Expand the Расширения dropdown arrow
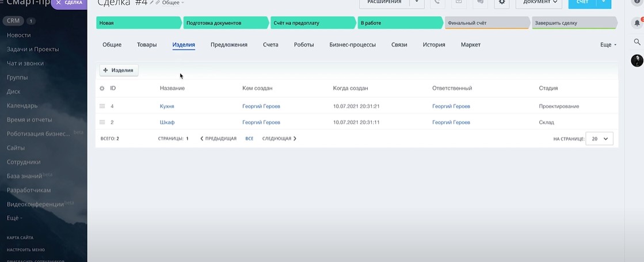Screen dimensions: 644x262 pyautogui.click(x=417, y=2)
